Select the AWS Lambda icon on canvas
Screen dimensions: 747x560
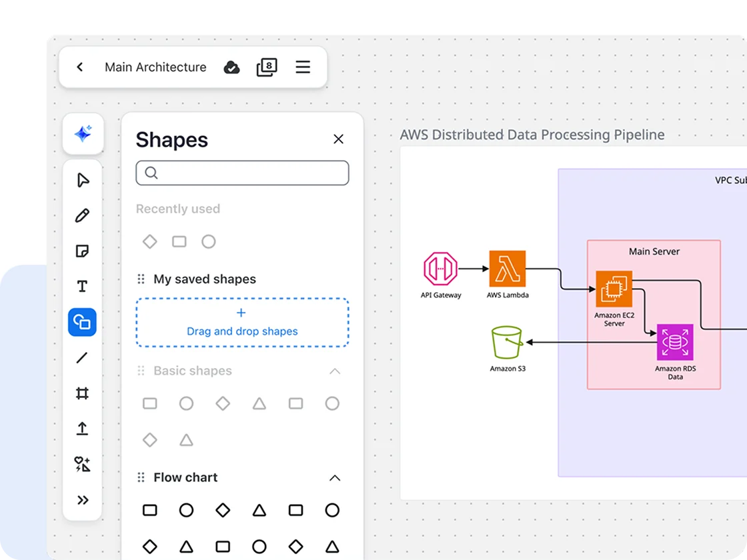click(507, 269)
